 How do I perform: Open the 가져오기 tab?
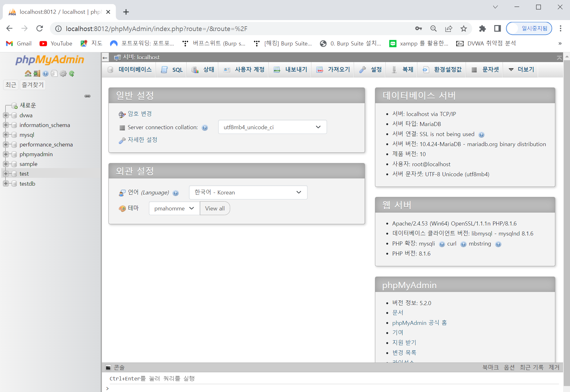tap(333, 70)
